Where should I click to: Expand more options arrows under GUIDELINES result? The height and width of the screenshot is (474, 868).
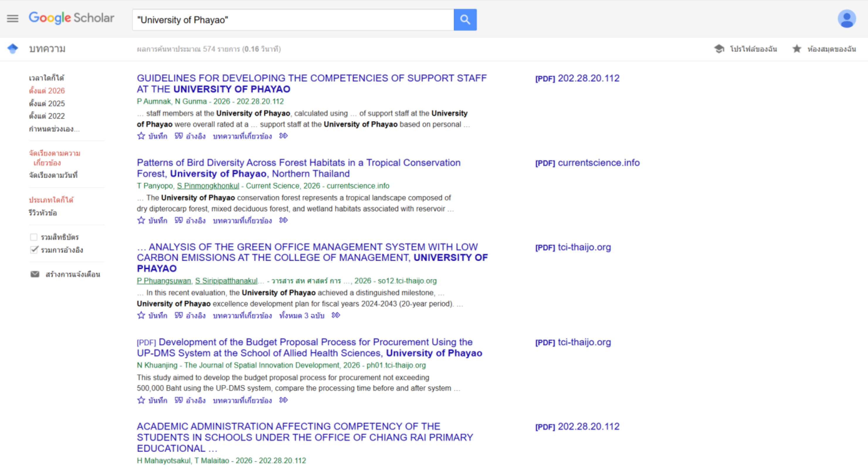click(283, 136)
